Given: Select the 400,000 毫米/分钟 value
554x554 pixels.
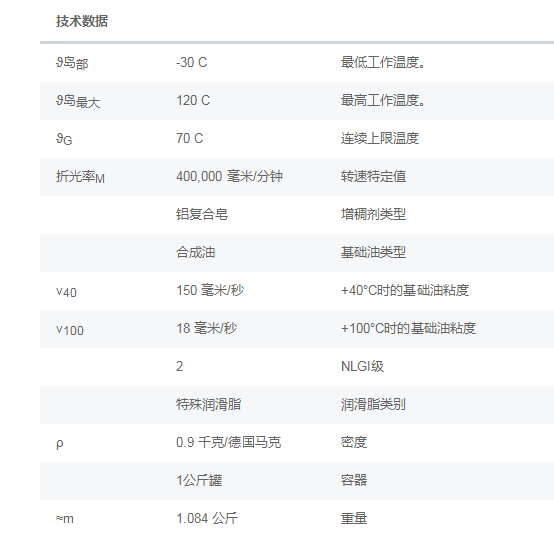Looking at the screenshot, I should 229,176.
